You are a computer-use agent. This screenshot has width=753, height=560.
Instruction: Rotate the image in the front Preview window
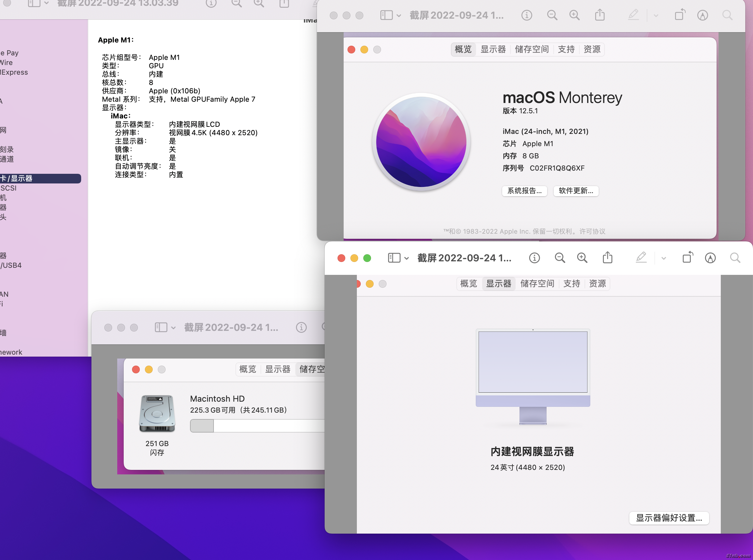[688, 258]
